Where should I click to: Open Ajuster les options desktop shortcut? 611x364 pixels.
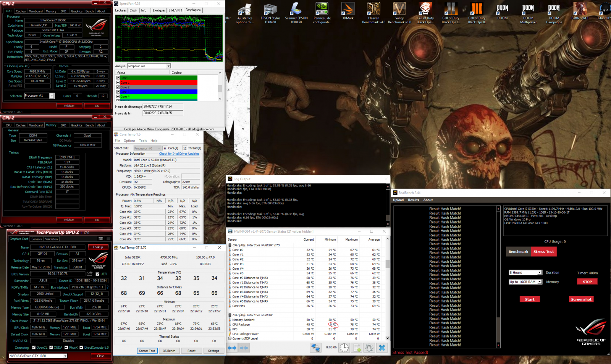pyautogui.click(x=245, y=13)
